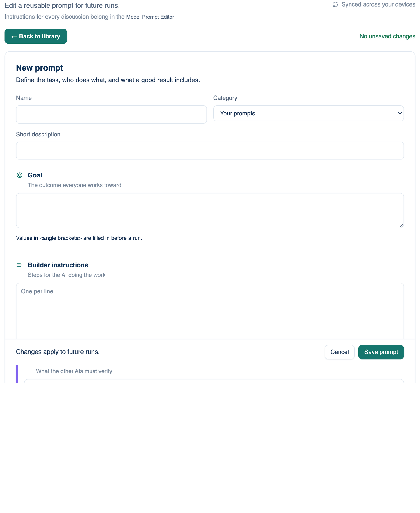420x513 pixels.
Task: Focus the Short description field
Action: pos(210,151)
